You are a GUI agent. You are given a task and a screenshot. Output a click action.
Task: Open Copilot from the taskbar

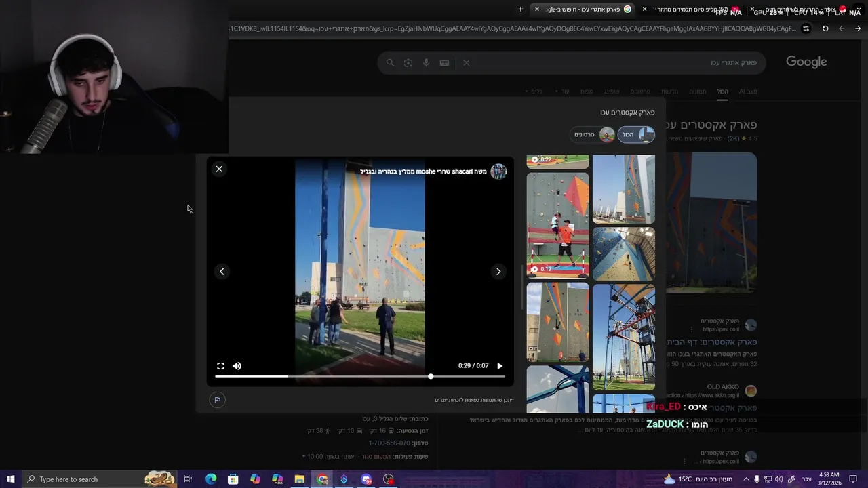click(x=255, y=479)
